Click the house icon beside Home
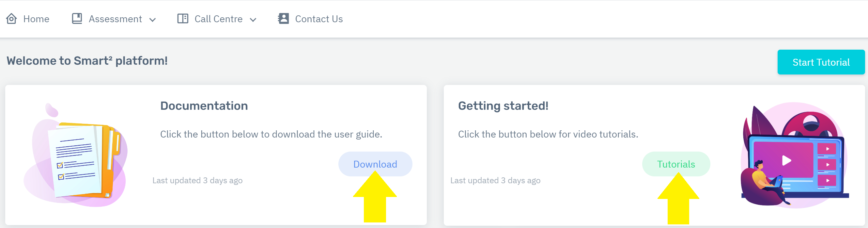 [x=11, y=19]
